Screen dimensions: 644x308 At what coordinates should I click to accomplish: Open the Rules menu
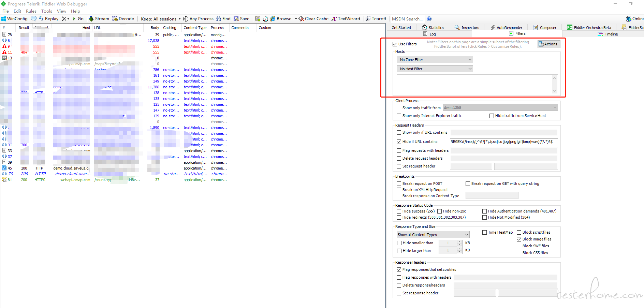tap(31, 11)
